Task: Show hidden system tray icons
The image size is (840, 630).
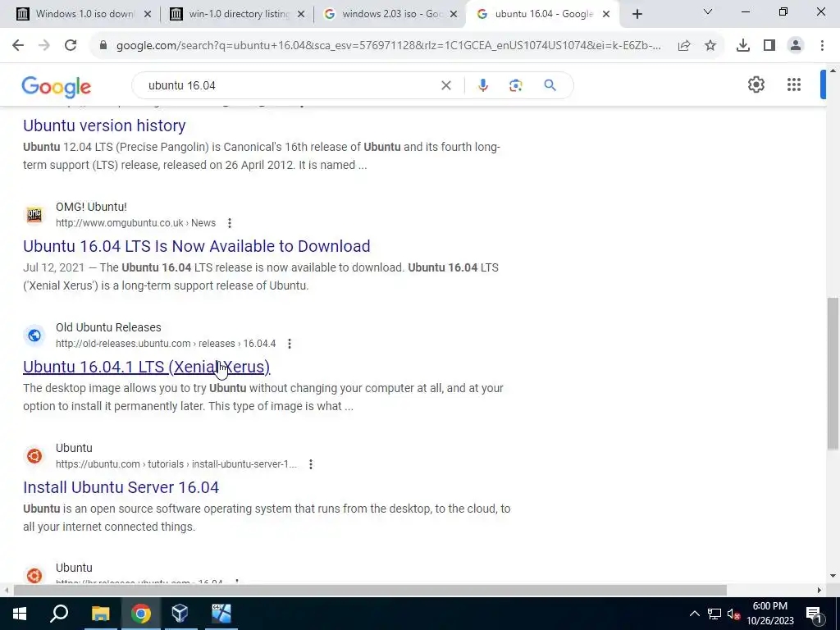Action: 694,614
